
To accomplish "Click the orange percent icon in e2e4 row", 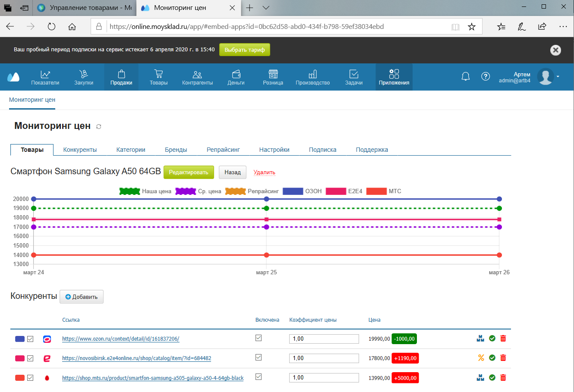I will 481,358.
